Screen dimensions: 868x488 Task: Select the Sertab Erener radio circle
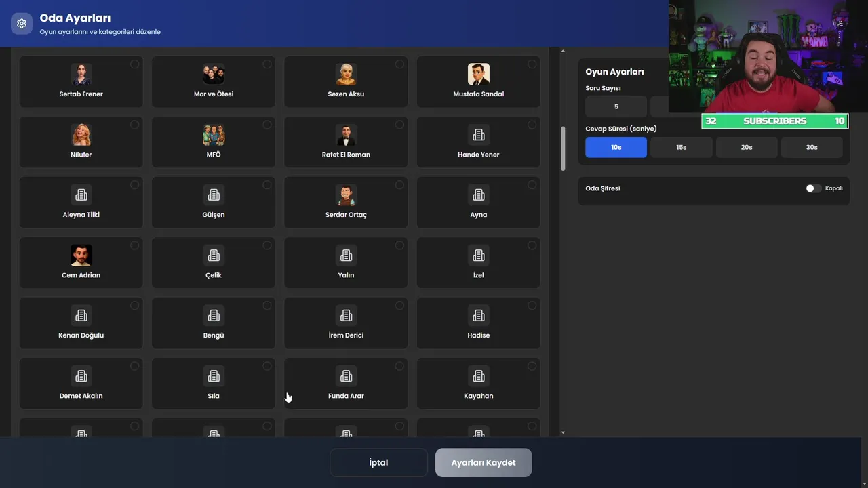click(x=135, y=64)
